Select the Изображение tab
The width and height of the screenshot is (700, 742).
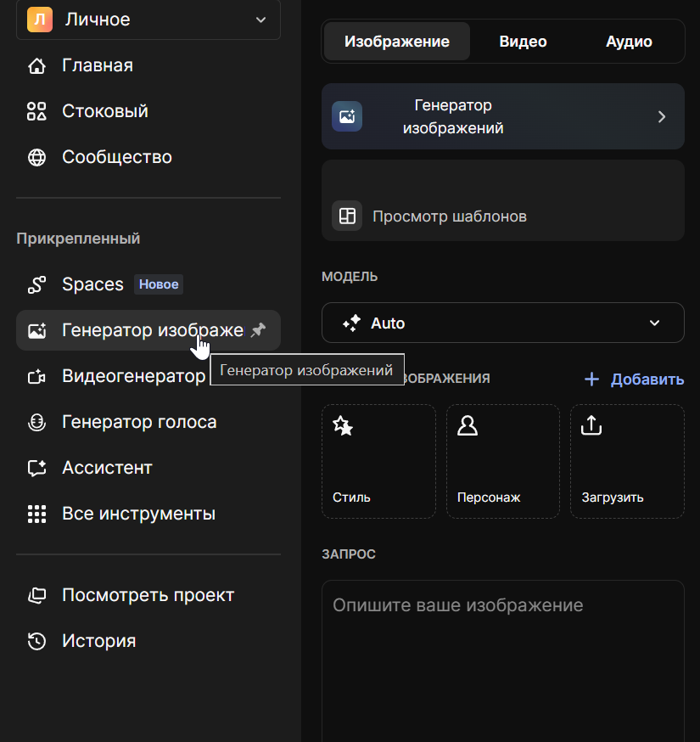click(x=397, y=42)
